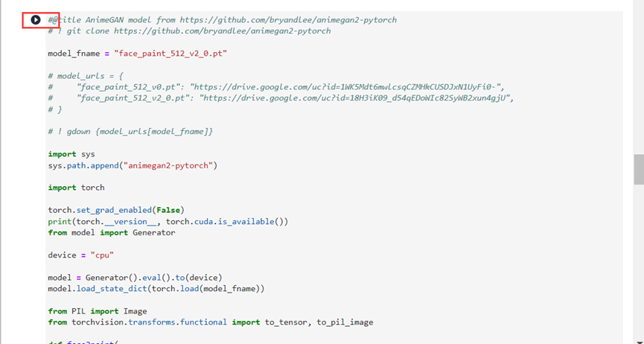644x344 pixels.
Task: Click the "from model import Generator" line
Action: point(112,232)
